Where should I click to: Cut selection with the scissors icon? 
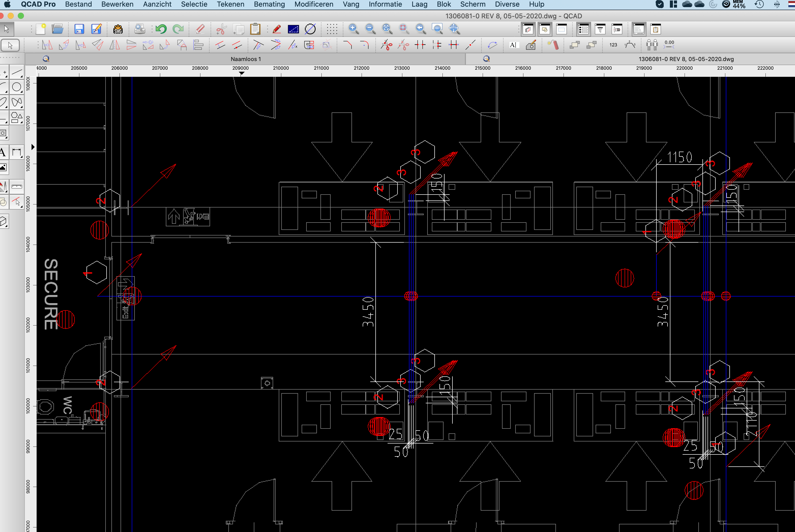tap(221, 29)
